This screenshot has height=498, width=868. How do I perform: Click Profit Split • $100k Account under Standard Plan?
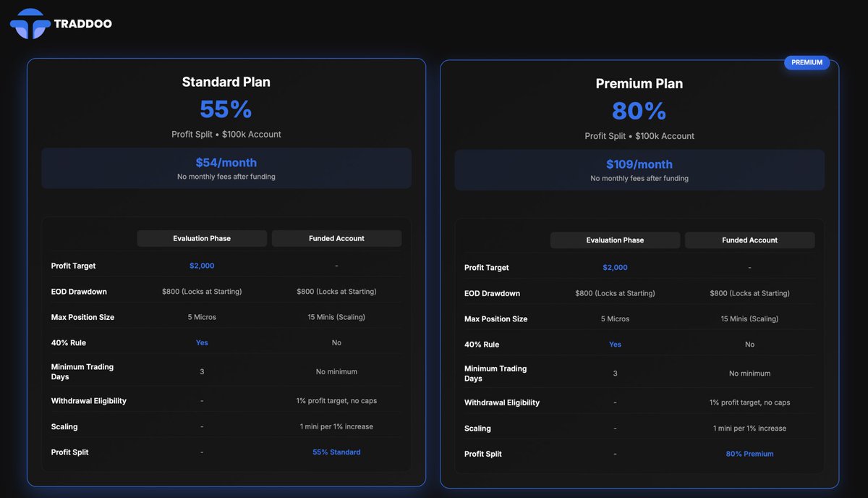click(226, 134)
